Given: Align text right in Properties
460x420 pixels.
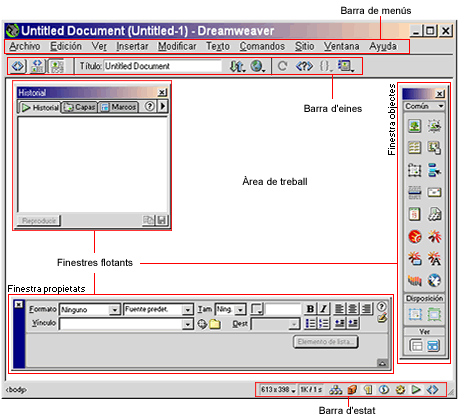Looking at the screenshot, I should point(366,309).
